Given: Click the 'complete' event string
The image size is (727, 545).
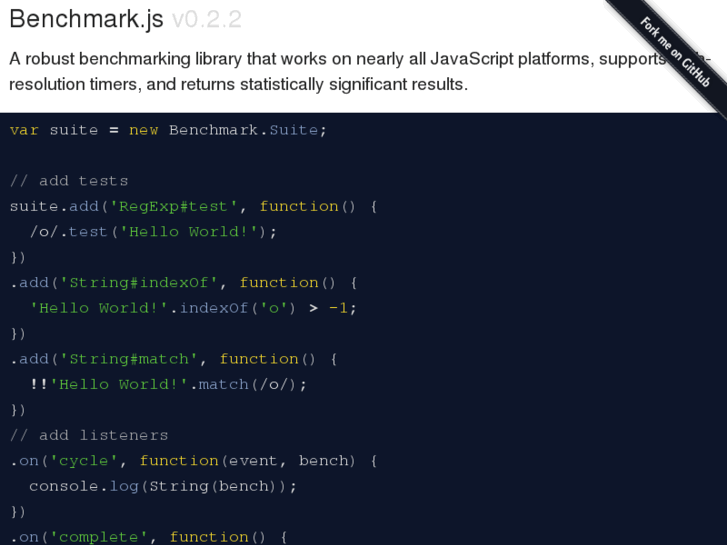Looking at the screenshot, I should [99, 537].
